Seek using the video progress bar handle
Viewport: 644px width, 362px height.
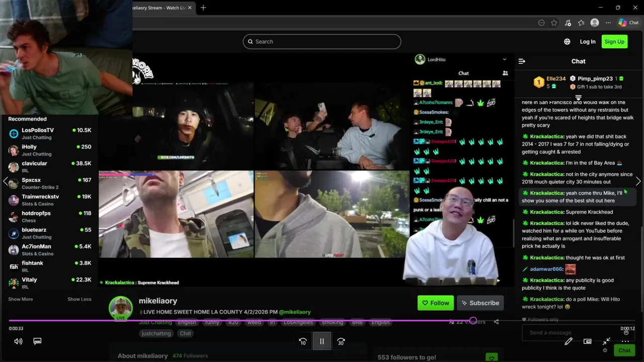473,320
